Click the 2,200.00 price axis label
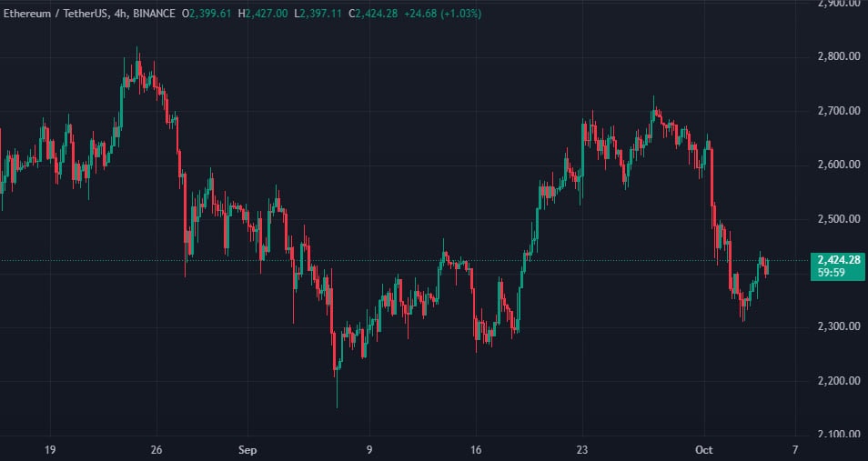Image resolution: width=868 pixels, height=461 pixels. [839, 381]
